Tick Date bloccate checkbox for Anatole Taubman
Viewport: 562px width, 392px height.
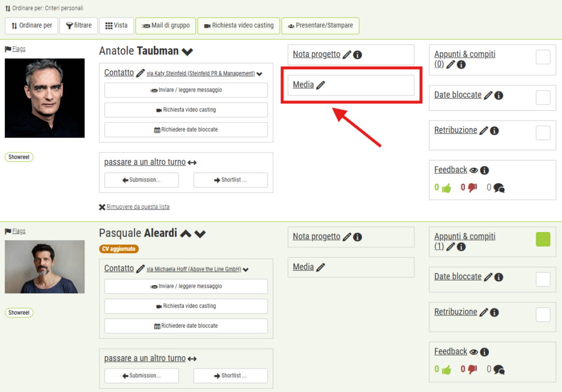(x=543, y=98)
